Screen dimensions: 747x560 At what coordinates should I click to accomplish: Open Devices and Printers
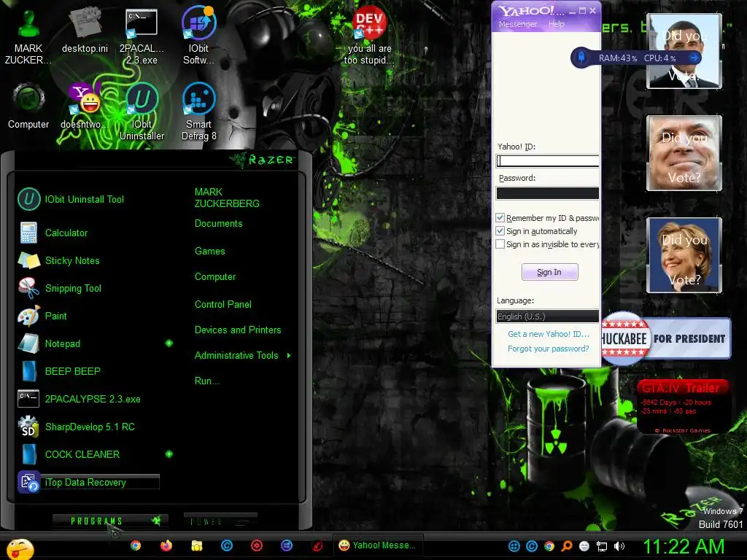click(238, 330)
